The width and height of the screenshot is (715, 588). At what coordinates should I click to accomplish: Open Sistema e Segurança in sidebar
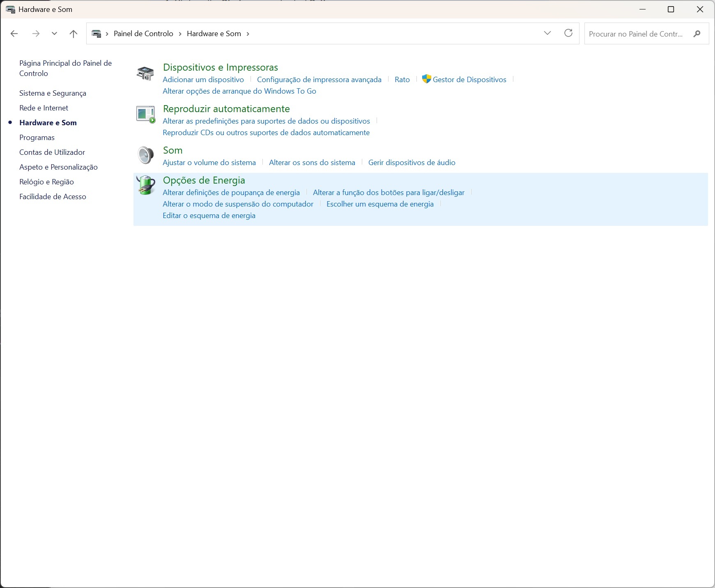point(53,93)
